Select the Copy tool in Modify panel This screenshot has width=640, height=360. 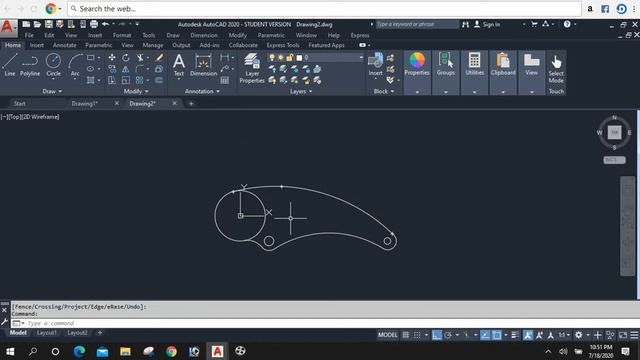[112, 69]
